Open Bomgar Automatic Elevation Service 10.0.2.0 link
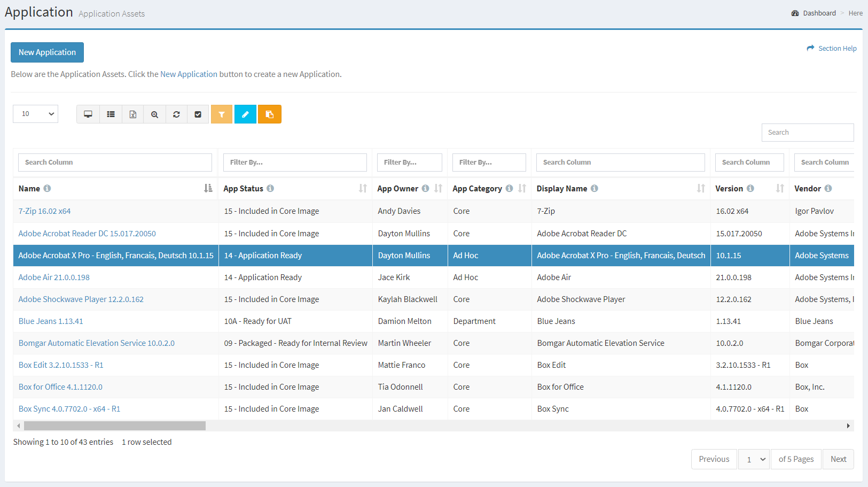 coord(96,343)
